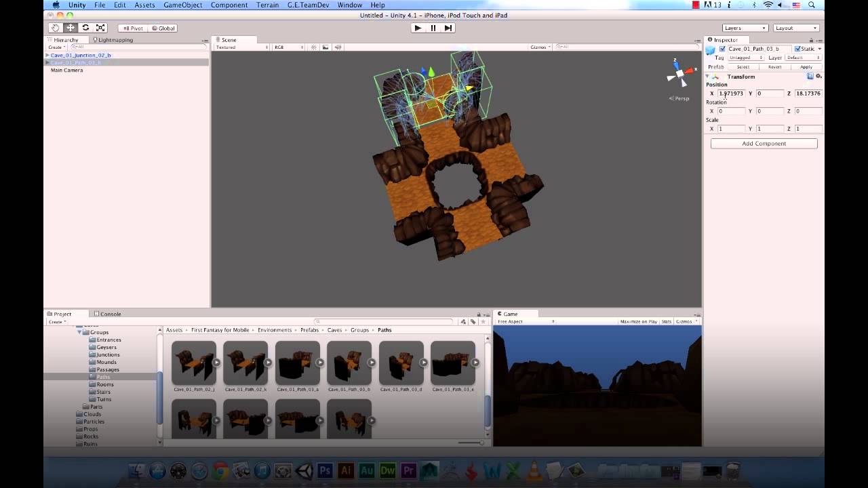The width and height of the screenshot is (868, 488).
Task: Click the search-by-type icon in the Project panel
Action: tap(464, 322)
